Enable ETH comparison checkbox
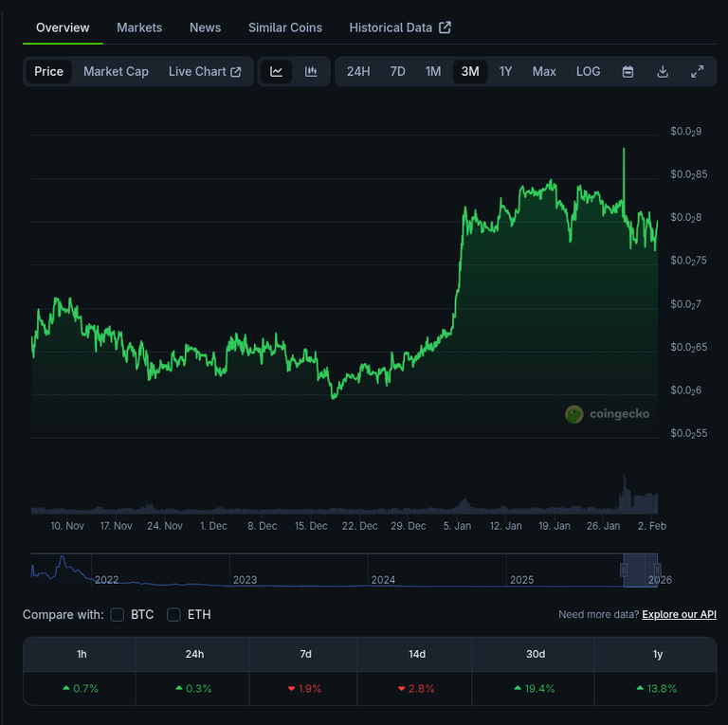 coord(174,615)
